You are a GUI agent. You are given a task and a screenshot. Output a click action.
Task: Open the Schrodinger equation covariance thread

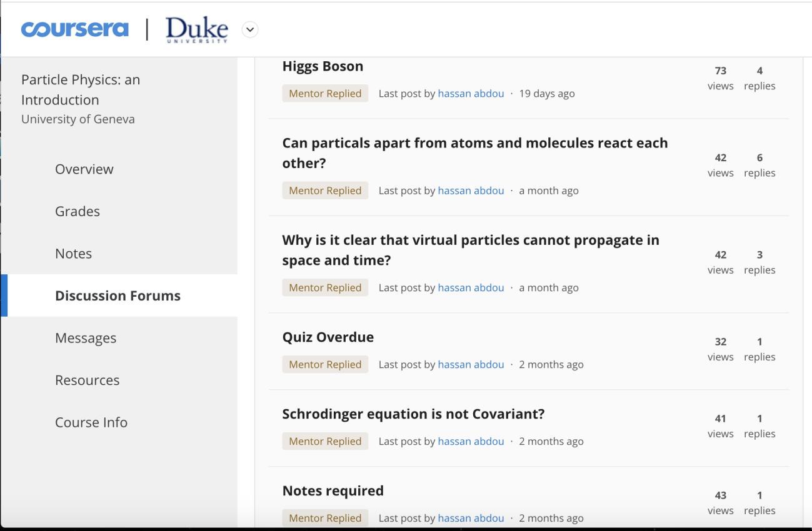pos(413,414)
